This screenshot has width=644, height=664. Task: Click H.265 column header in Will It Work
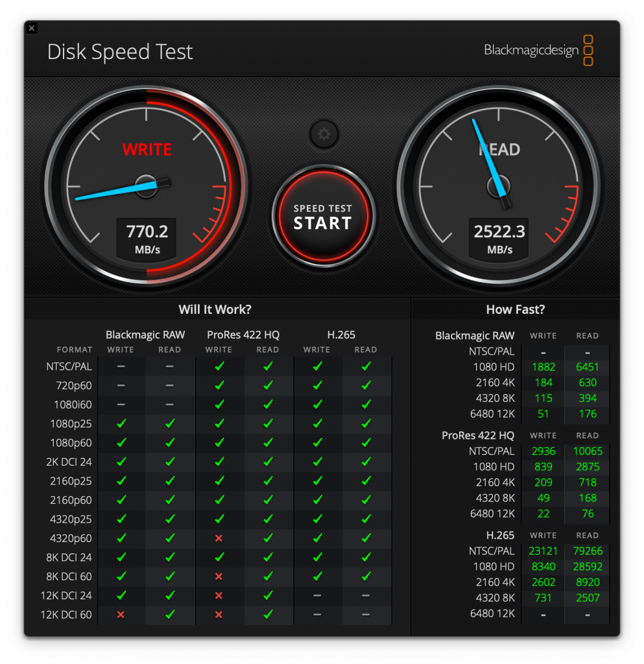pyautogui.click(x=341, y=335)
